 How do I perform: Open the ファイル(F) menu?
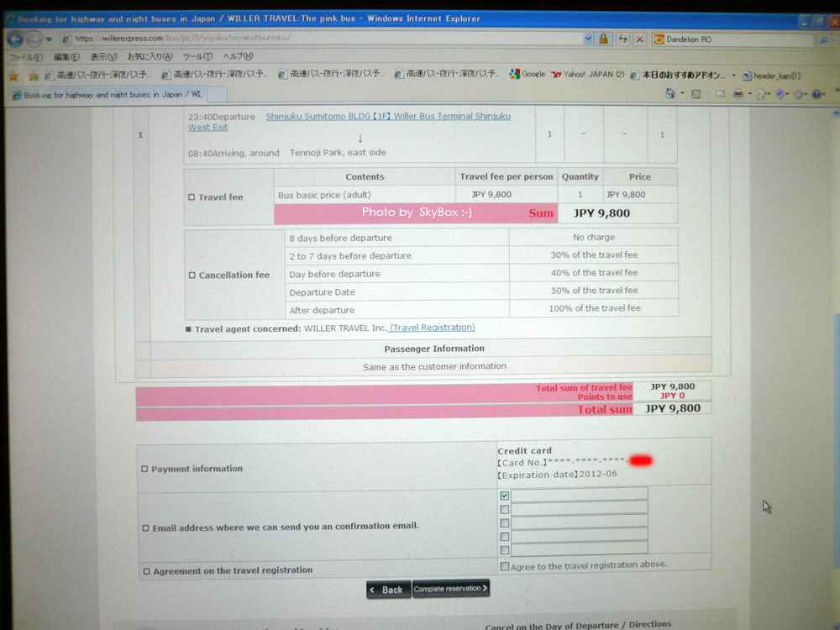click(x=26, y=57)
